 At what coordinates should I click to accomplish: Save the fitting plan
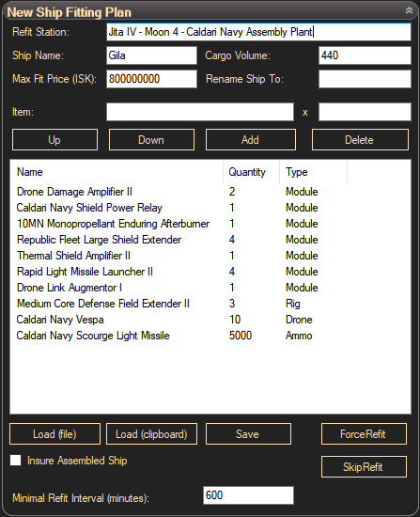coord(248,434)
